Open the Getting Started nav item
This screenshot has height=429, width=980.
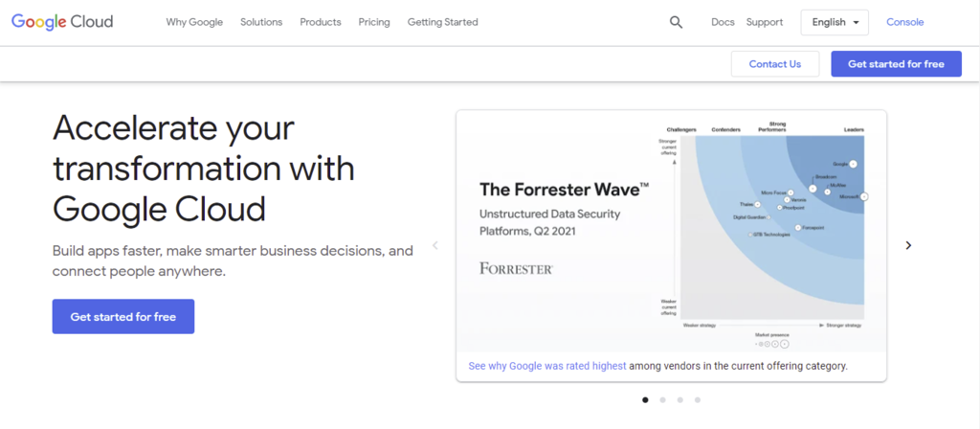pyautogui.click(x=442, y=22)
